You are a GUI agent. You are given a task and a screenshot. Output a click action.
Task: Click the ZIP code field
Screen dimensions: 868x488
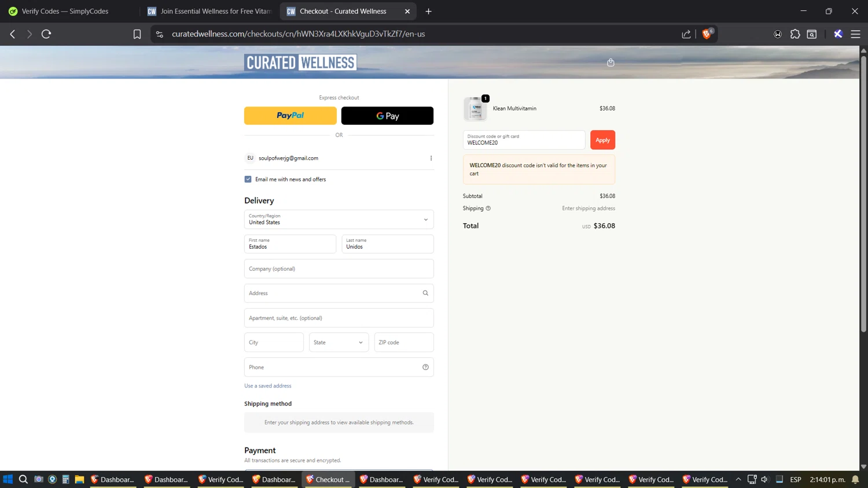pyautogui.click(x=404, y=342)
